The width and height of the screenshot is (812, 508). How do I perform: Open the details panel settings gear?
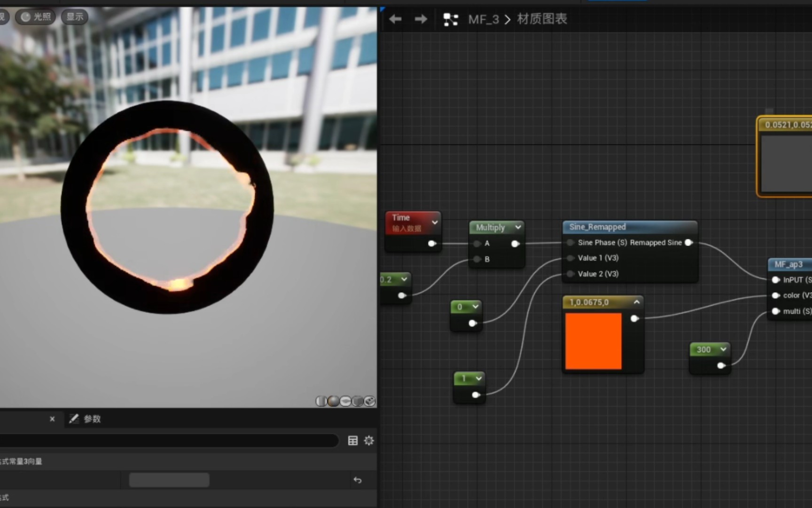369,441
